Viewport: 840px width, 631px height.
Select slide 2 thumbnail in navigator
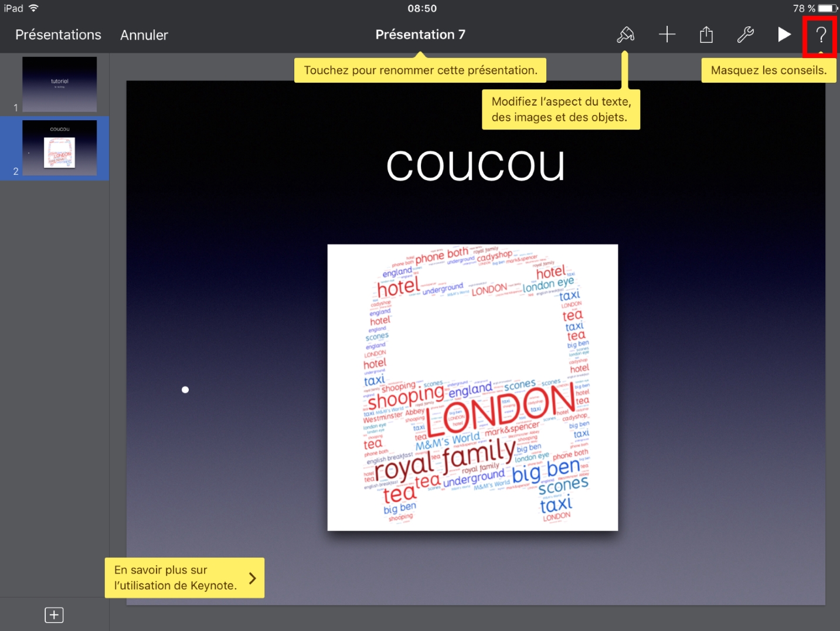pos(59,148)
